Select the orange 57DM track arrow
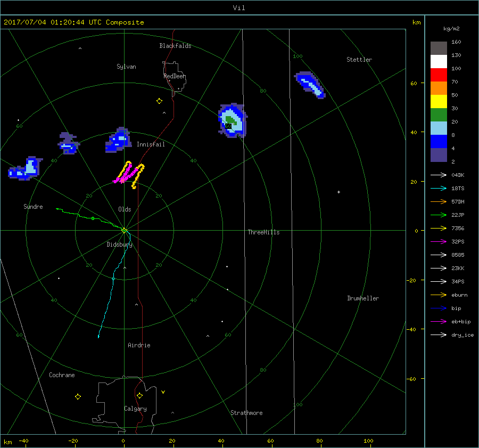 439,202
